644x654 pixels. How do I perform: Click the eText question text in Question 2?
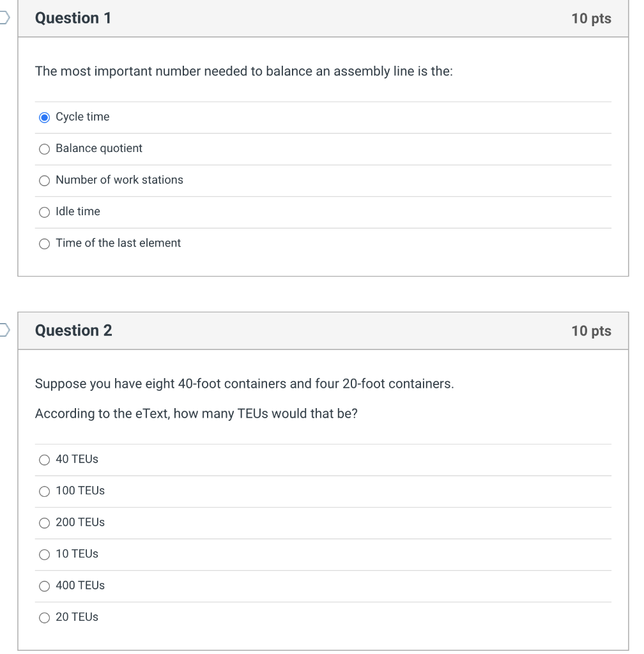[x=195, y=414]
